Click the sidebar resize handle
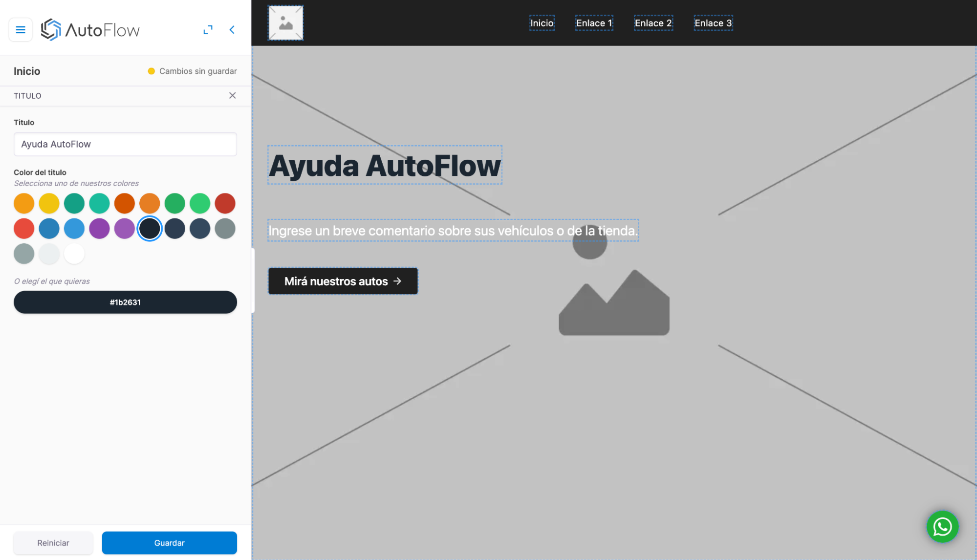This screenshot has height=560, width=977. point(253,280)
